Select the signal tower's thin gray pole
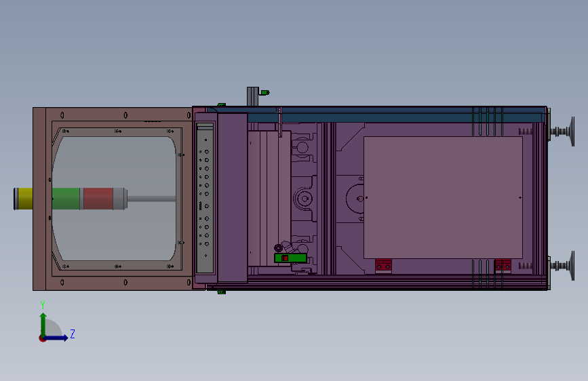 [x=151, y=199]
